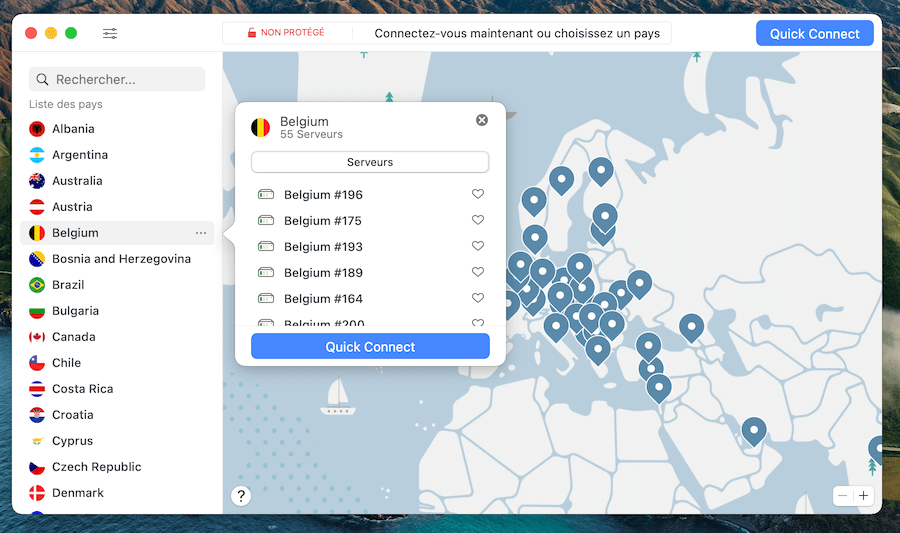The width and height of the screenshot is (900, 533).
Task: Mark Belgium #189 as favorite
Action: (478, 272)
